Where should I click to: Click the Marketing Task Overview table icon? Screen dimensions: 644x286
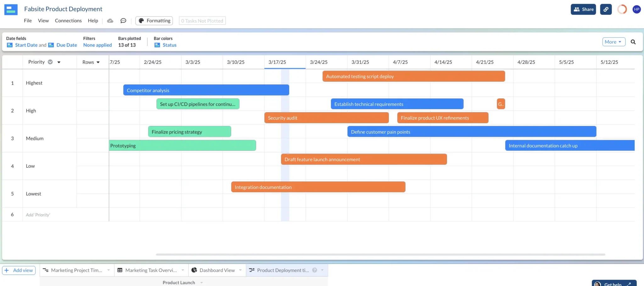(120, 270)
